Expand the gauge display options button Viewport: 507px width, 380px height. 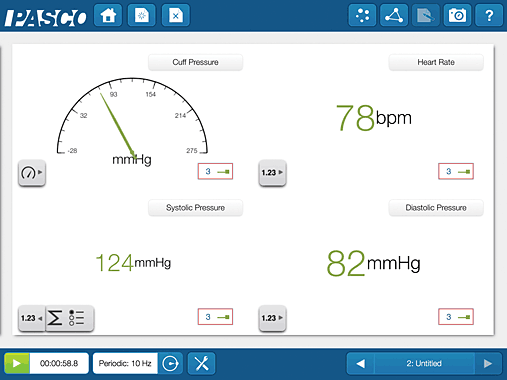32,173
